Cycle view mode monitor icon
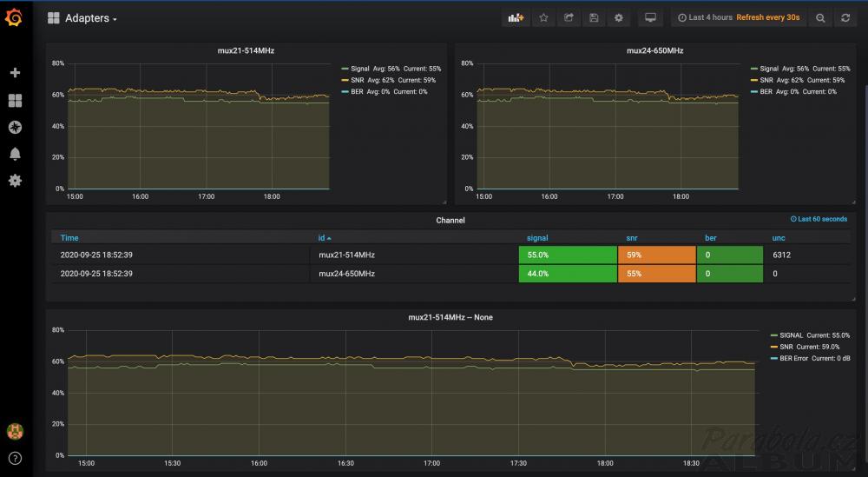The image size is (868, 477). pos(650,17)
